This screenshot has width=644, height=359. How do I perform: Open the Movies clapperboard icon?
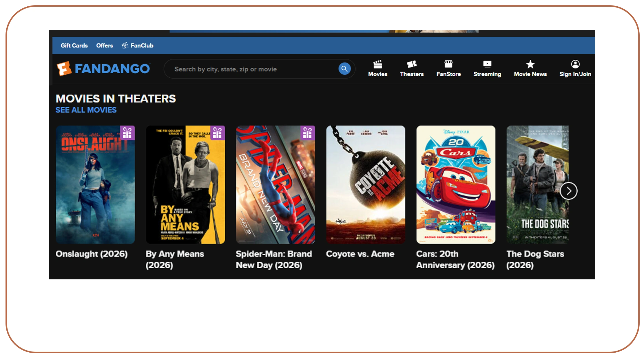coord(377,64)
